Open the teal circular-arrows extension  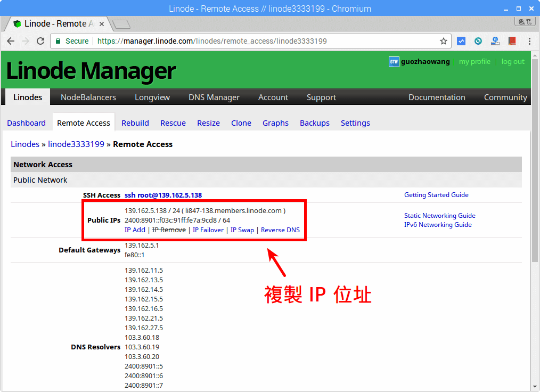pos(478,41)
